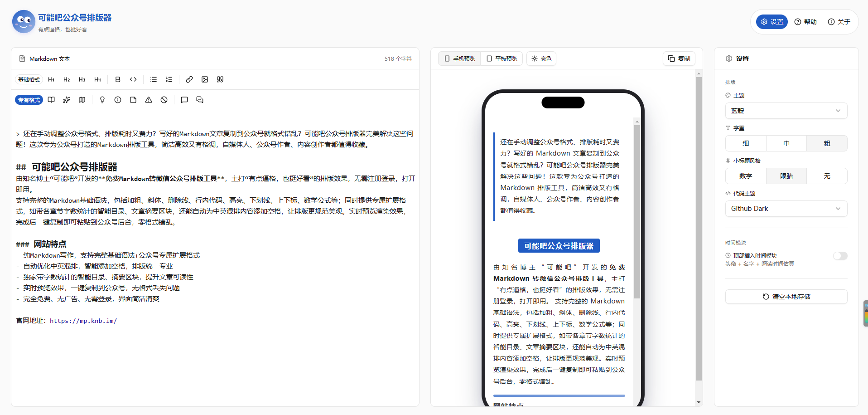Insert a bulleted list
This screenshot has width=868, height=415.
click(154, 79)
